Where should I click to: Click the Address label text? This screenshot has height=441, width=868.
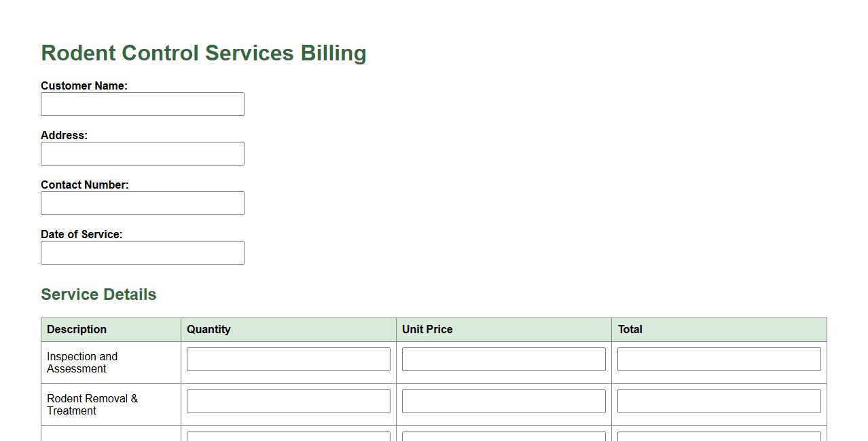coord(64,136)
